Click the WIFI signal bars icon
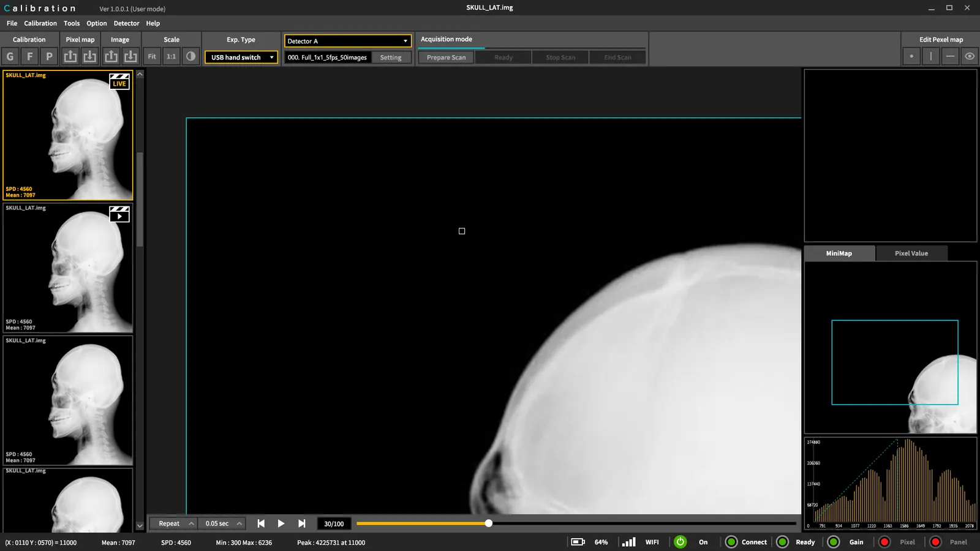 [x=628, y=542]
